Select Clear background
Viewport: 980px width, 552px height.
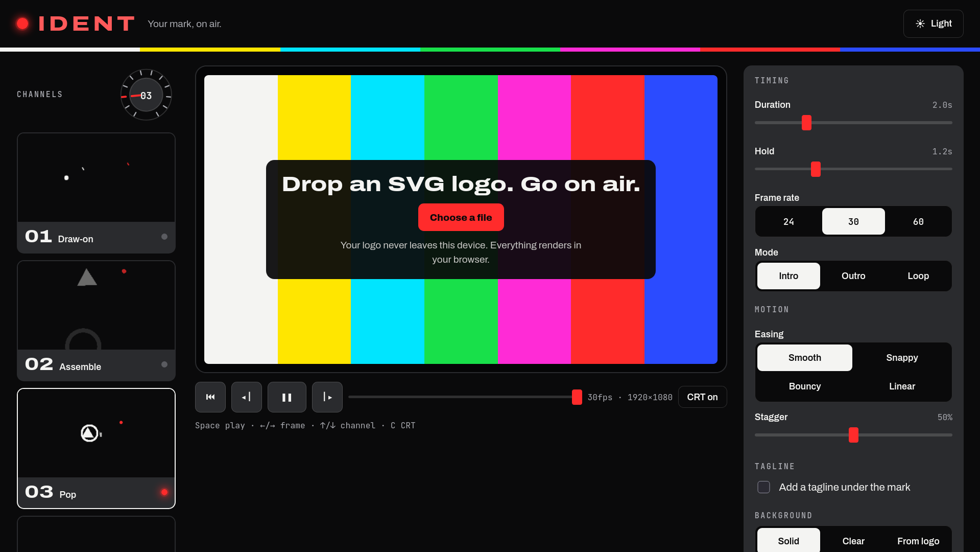coord(853,541)
